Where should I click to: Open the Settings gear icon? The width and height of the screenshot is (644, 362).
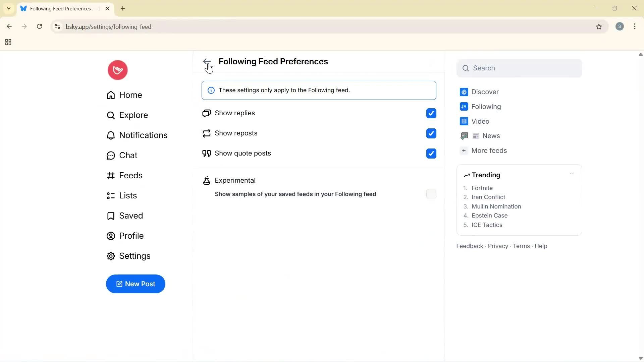coord(111,256)
